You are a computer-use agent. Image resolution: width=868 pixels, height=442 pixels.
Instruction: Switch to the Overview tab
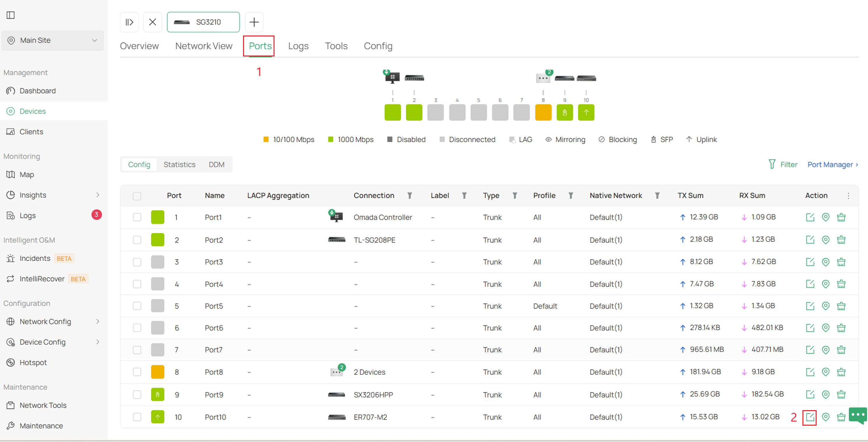click(x=139, y=46)
